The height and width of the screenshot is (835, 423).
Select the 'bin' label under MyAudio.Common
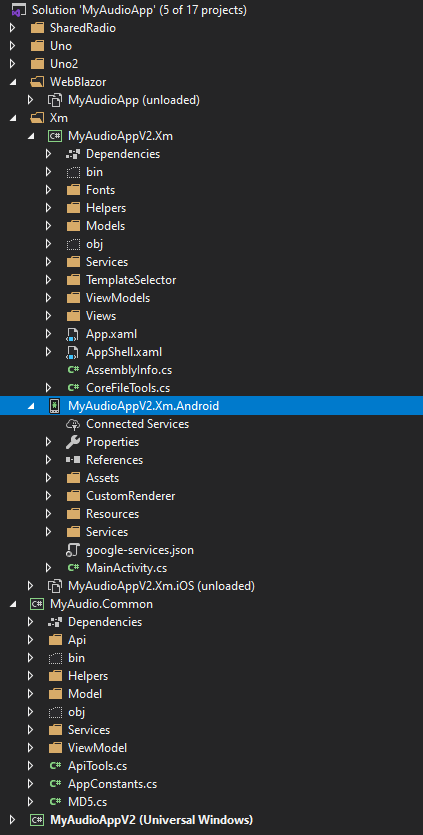pyautogui.click(x=76, y=658)
